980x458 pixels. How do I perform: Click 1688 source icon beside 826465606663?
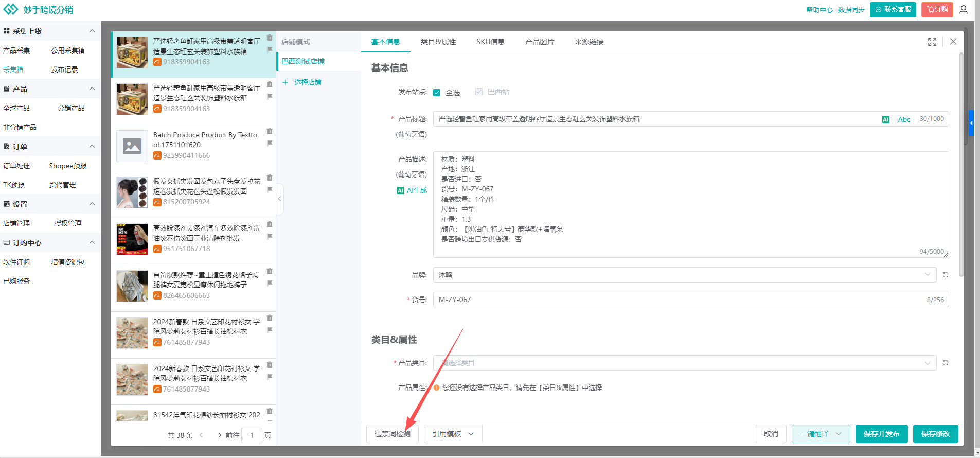point(157,296)
